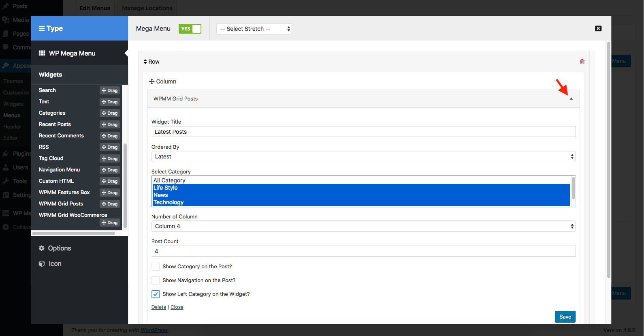Uncheck Show Left Category on the Widget
Image resolution: width=644 pixels, height=336 pixels.
click(156, 294)
